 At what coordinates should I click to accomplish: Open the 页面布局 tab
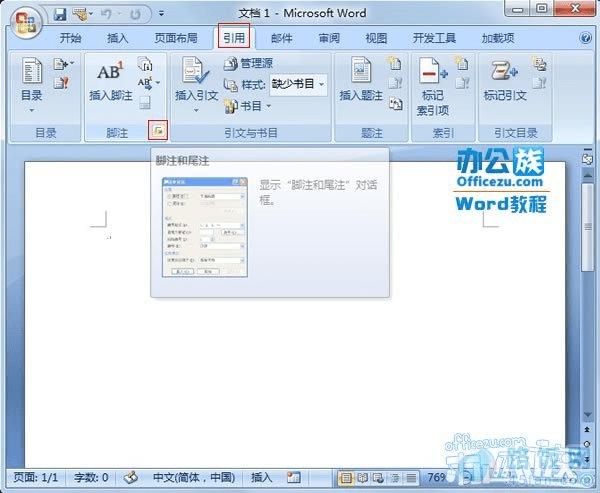pos(176,38)
